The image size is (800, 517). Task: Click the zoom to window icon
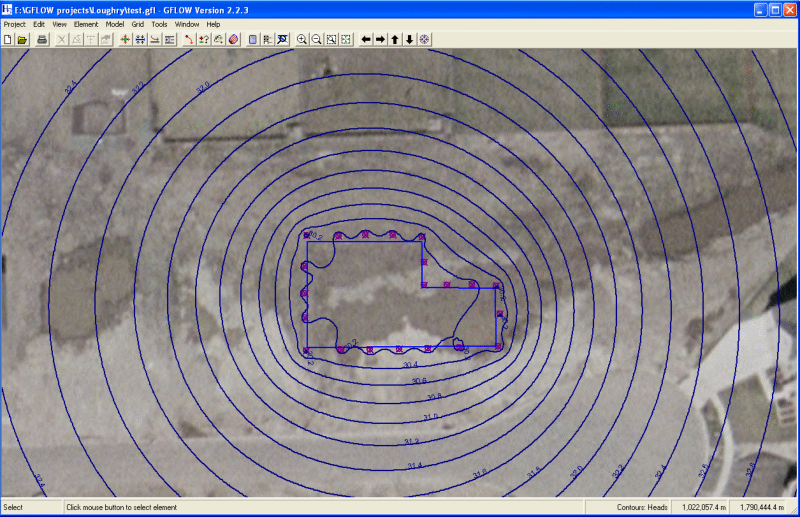coord(331,39)
